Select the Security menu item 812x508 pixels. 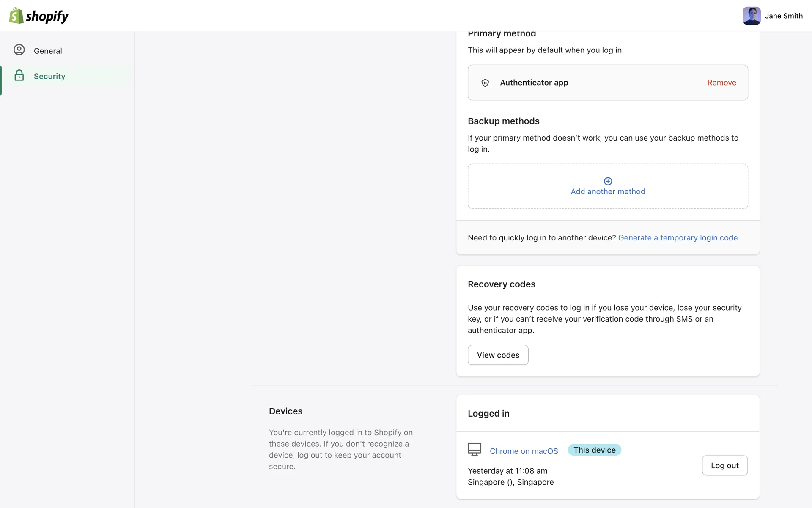pyautogui.click(x=49, y=76)
